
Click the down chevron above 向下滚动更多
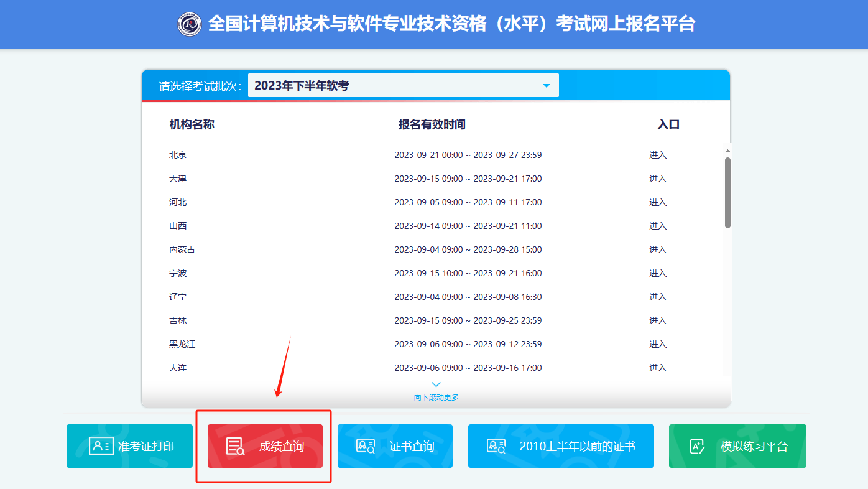(436, 384)
